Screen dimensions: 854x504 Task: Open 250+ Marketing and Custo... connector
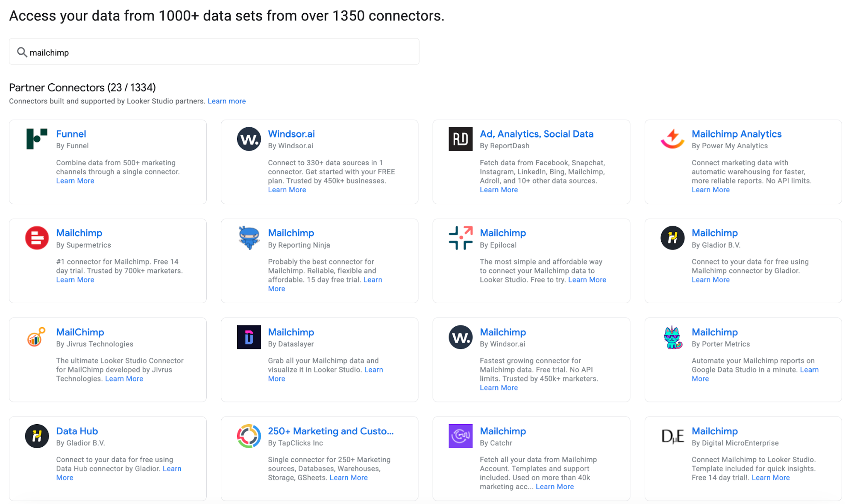(331, 431)
